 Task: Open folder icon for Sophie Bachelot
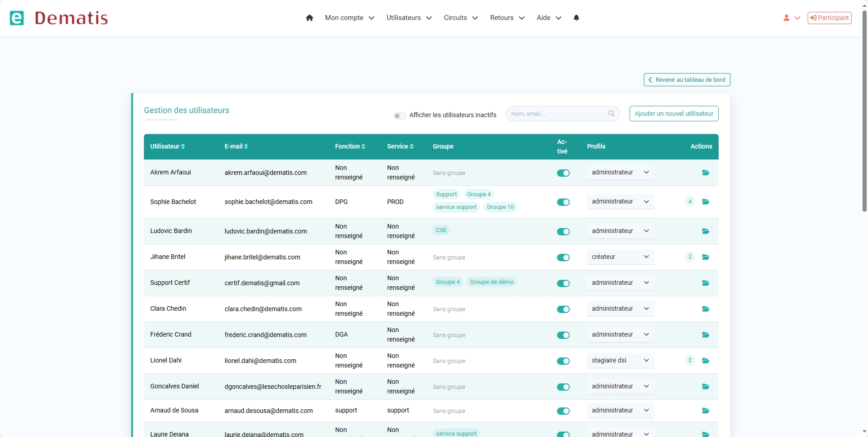705,202
